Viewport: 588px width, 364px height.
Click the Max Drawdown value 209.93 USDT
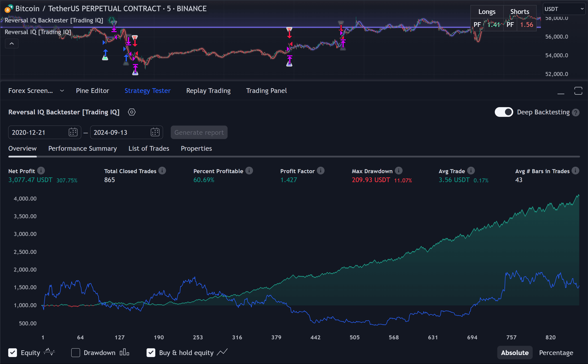click(371, 180)
